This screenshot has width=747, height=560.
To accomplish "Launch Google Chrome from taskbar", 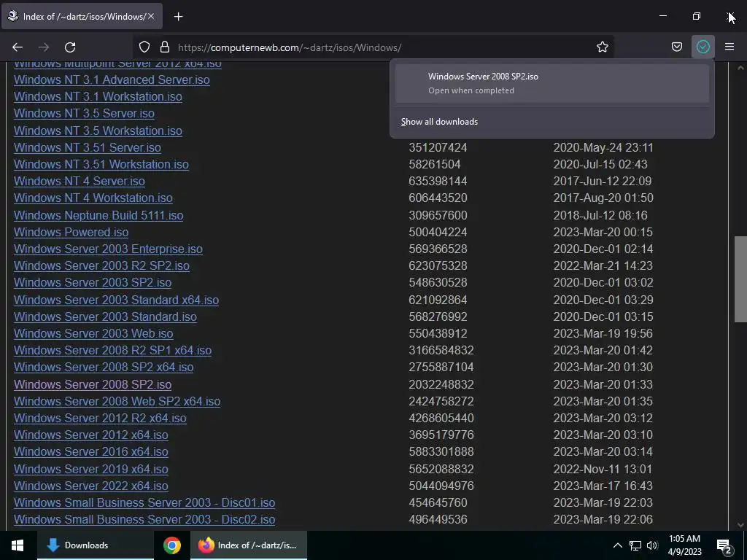I will point(172,545).
